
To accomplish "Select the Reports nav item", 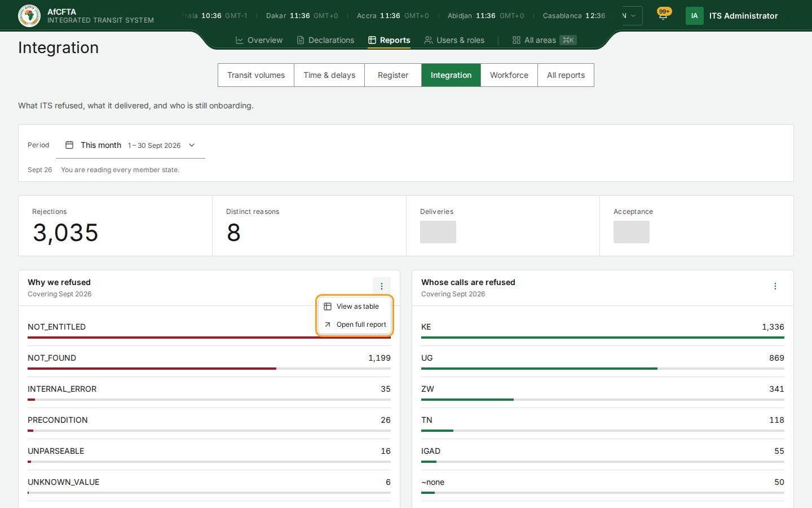I will [389, 40].
